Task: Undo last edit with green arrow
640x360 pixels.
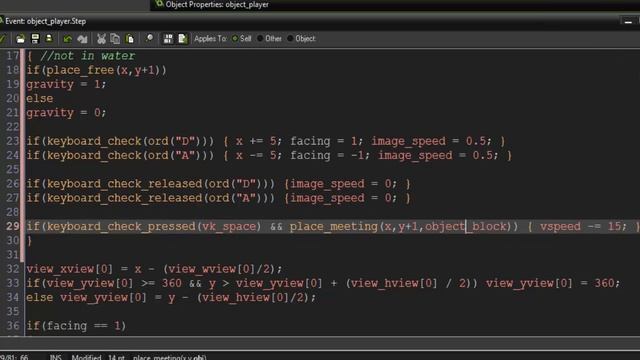Action: tap(68, 39)
